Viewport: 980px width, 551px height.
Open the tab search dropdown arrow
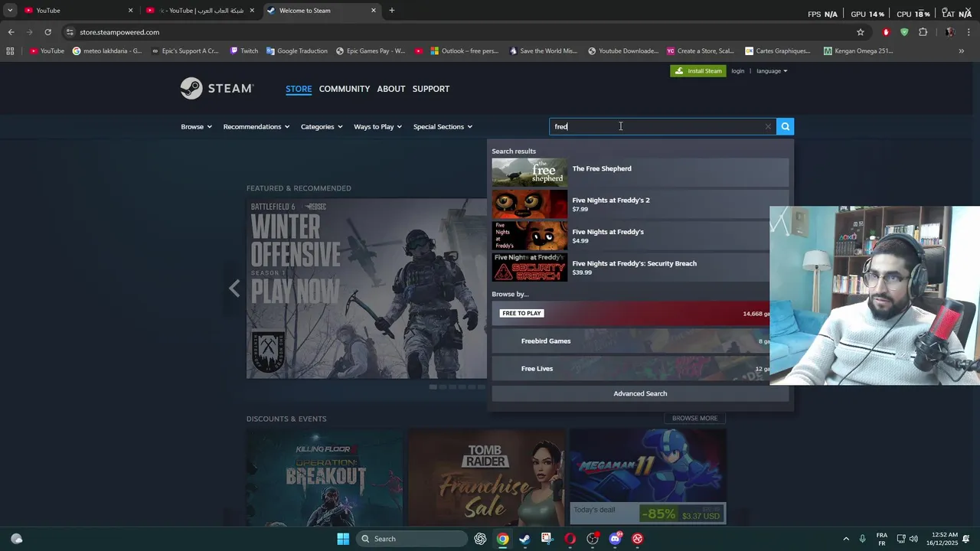tap(10, 10)
